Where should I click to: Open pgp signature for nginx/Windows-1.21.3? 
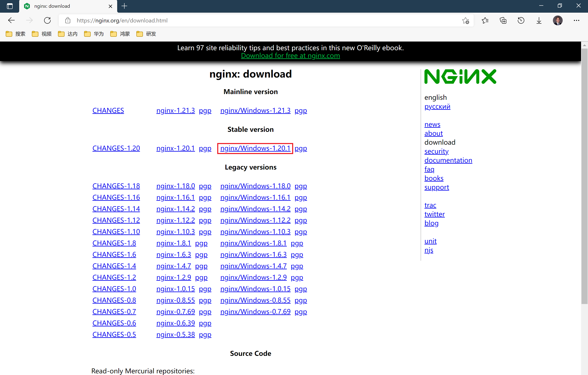tap(301, 111)
